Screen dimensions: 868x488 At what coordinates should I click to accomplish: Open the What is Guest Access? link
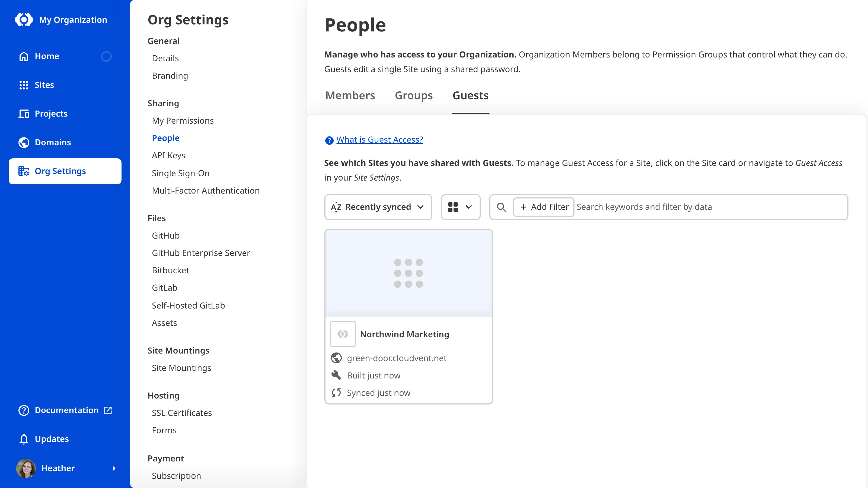379,140
